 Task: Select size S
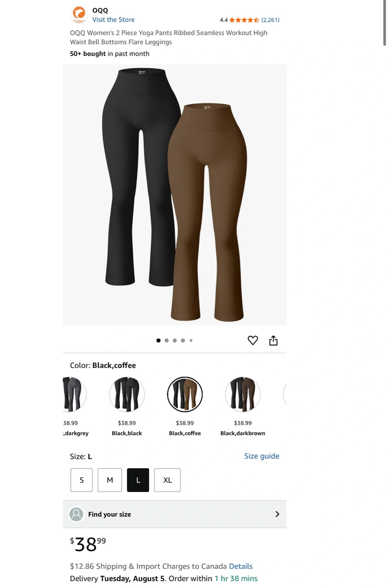pyautogui.click(x=82, y=480)
